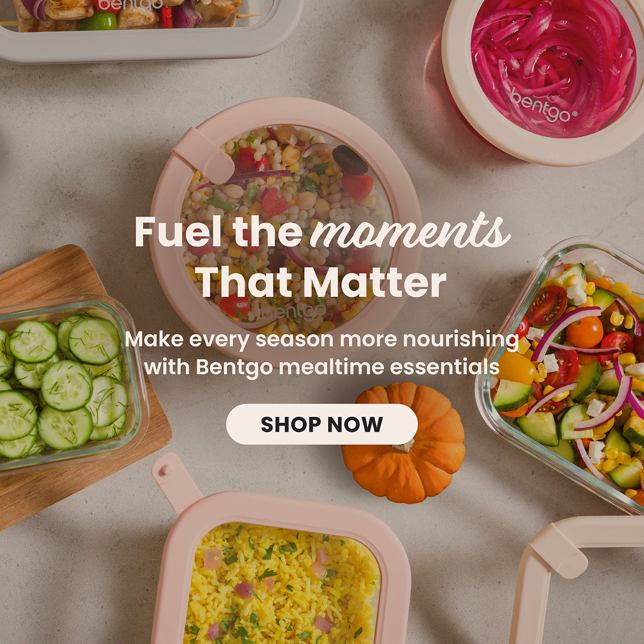This screenshot has height=644, width=644.
Task: Click the black olive in the couscous bowl
Action: click(349, 160)
